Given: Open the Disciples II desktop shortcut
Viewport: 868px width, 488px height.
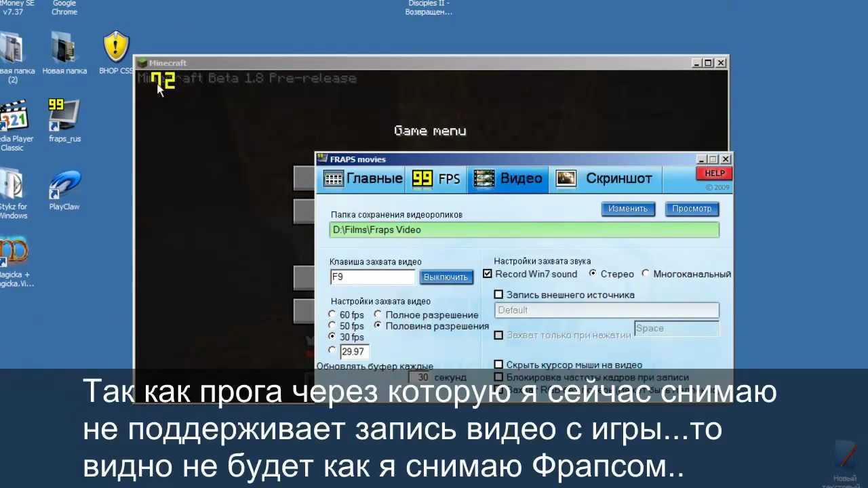Looking at the screenshot, I should [x=429, y=8].
